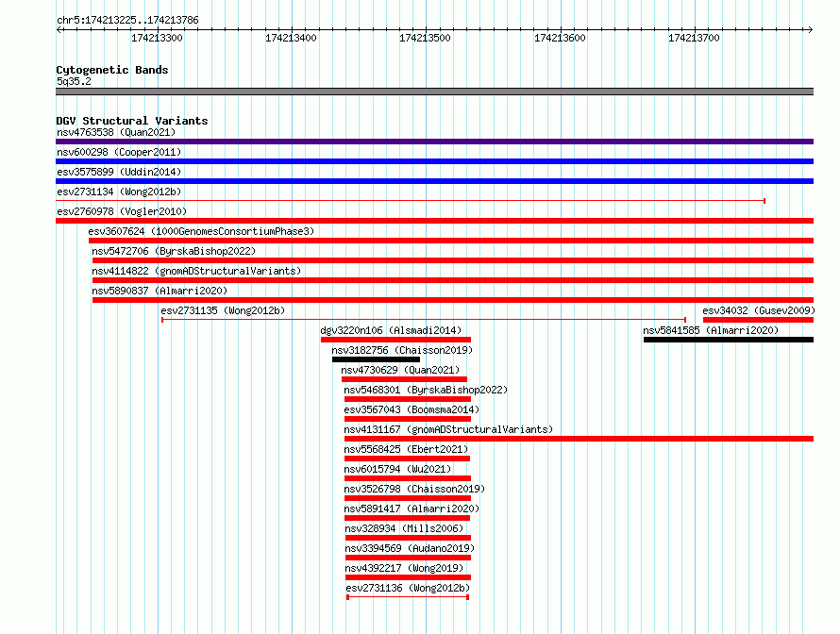840x634 pixels.
Task: Click the DGV Structural Variants track title
Action: point(132,121)
